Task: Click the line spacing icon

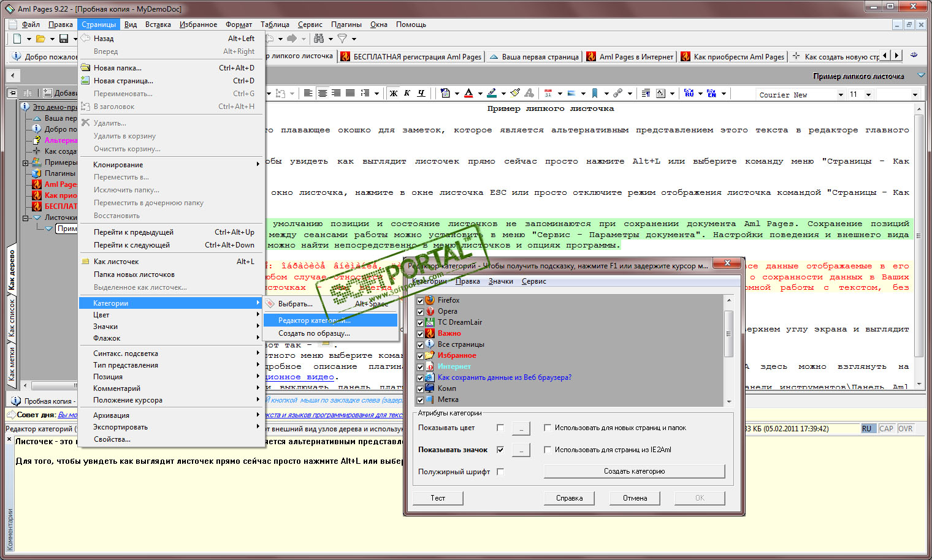Action: [x=365, y=93]
